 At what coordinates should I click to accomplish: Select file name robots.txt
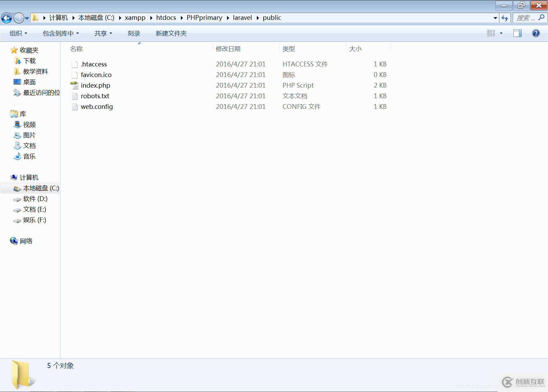click(95, 96)
